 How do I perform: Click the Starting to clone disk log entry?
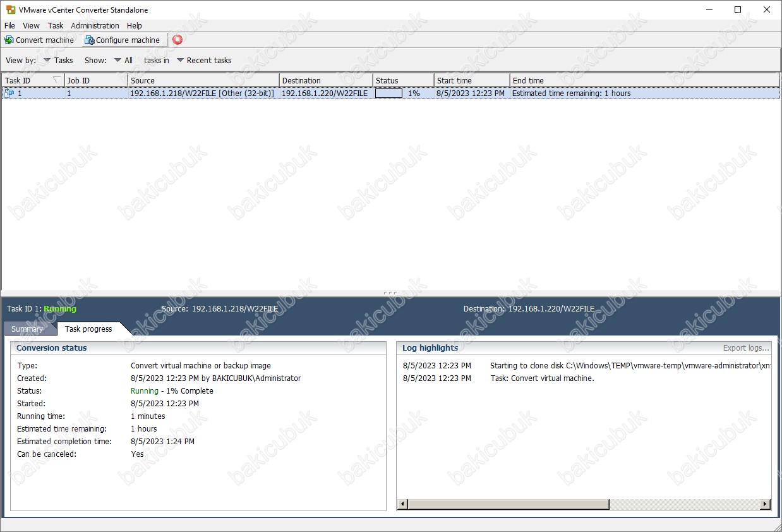pyautogui.click(x=630, y=366)
